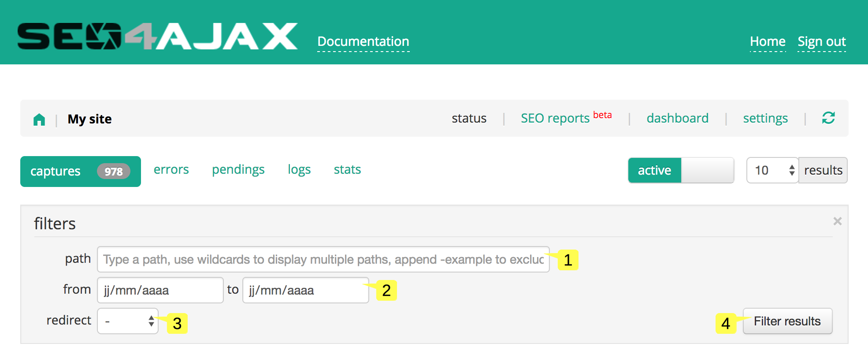This screenshot has width=868, height=351.
Task: Open the Documentation link
Action: (x=363, y=41)
